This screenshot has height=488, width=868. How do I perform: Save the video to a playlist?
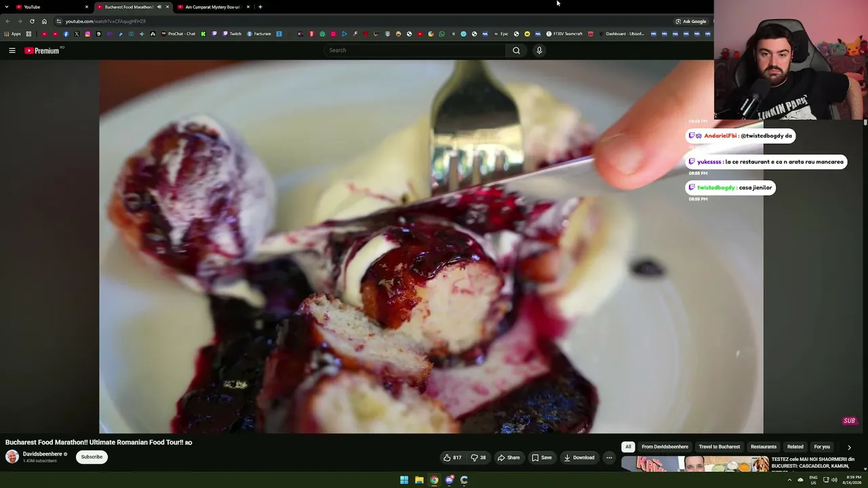pyautogui.click(x=542, y=457)
